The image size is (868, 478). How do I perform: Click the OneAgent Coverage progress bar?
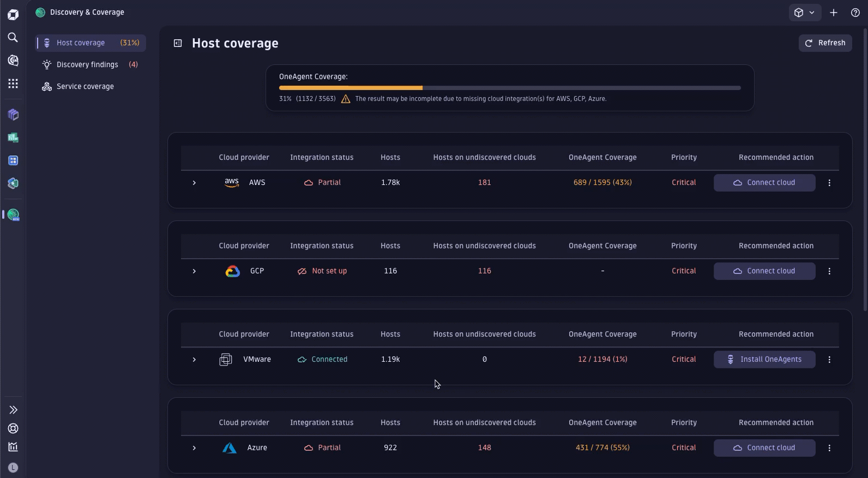510,87
